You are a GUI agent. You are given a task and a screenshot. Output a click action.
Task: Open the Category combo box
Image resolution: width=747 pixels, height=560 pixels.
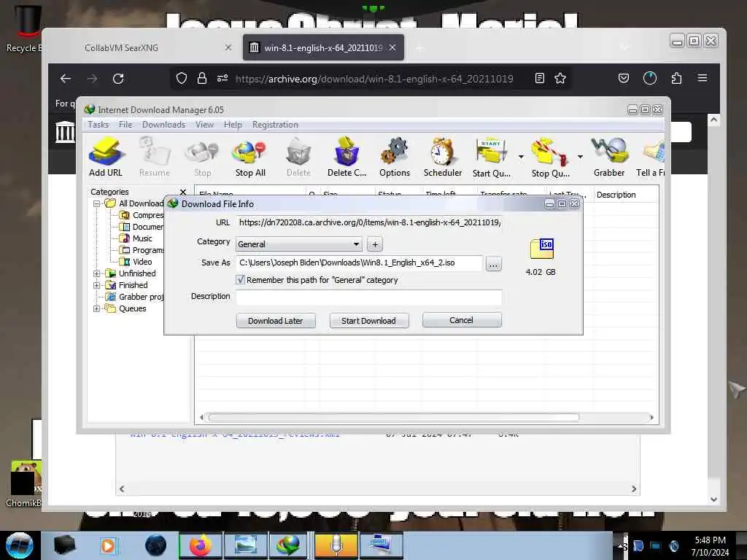click(x=298, y=244)
